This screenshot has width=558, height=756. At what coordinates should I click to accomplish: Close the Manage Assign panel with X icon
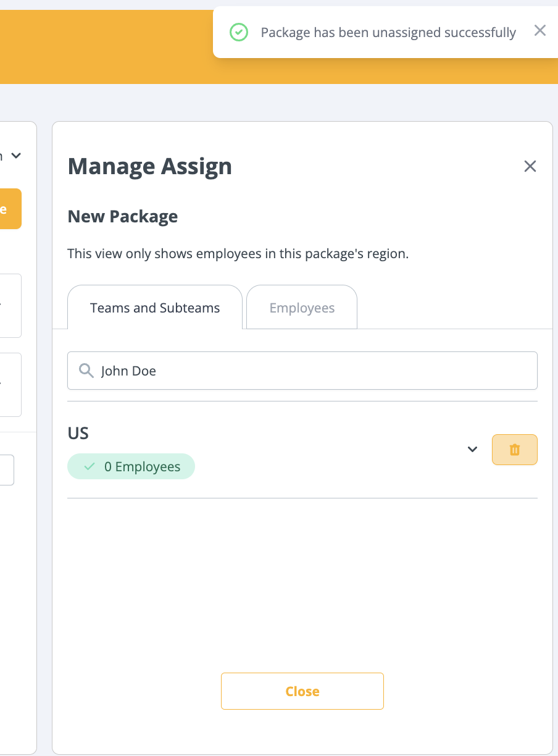click(x=530, y=166)
